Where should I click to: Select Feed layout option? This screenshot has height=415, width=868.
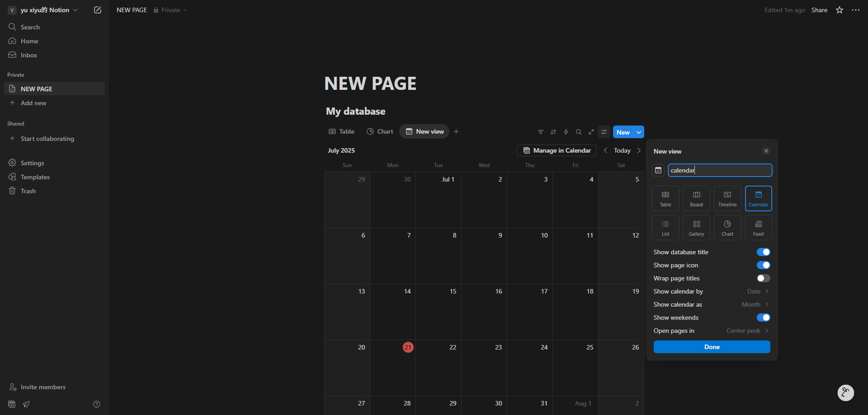pos(759,228)
